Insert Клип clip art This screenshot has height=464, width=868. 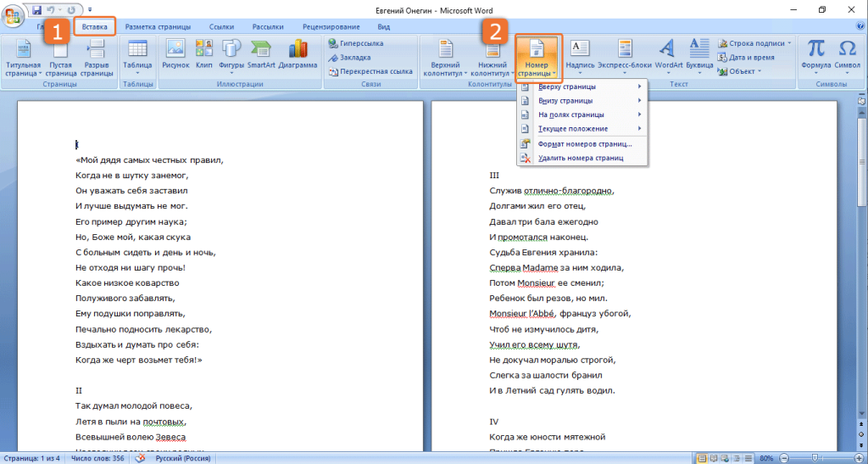point(203,54)
